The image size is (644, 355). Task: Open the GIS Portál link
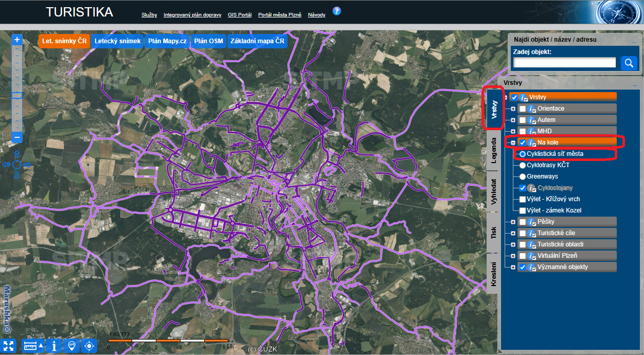[240, 15]
